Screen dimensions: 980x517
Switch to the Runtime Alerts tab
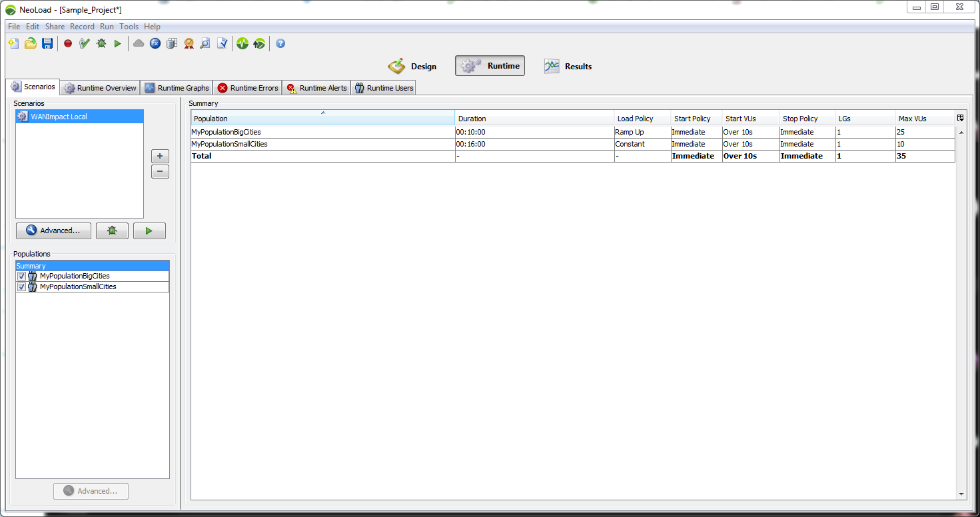pyautogui.click(x=316, y=88)
